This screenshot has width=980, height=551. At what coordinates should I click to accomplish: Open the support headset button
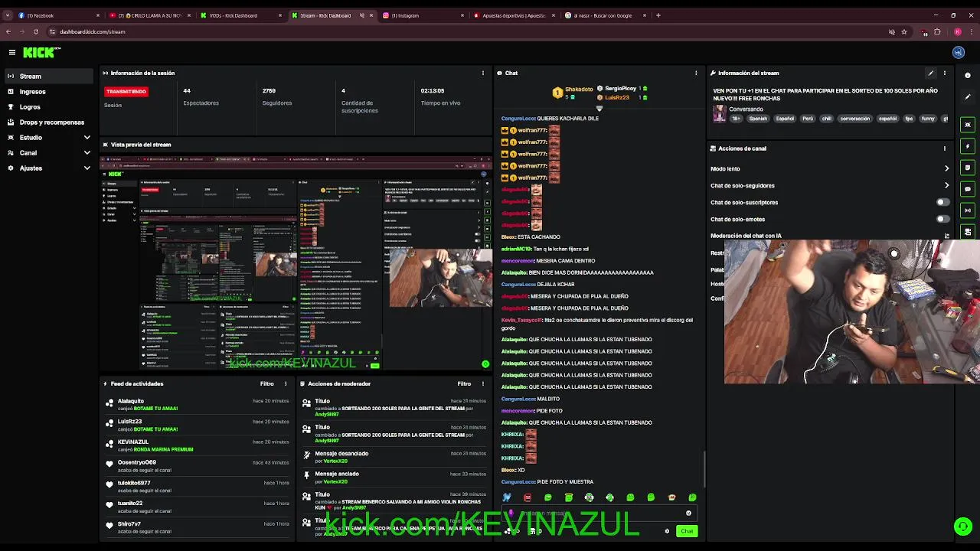(963, 527)
